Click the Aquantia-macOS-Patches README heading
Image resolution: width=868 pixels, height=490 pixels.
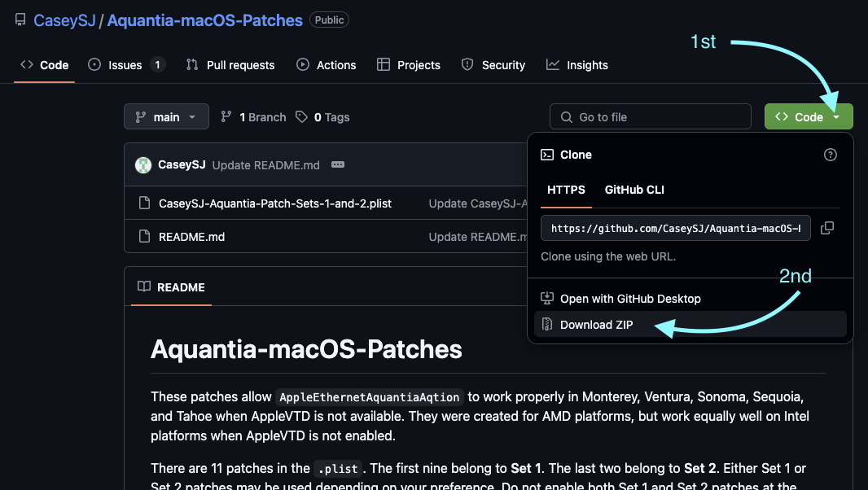click(306, 349)
